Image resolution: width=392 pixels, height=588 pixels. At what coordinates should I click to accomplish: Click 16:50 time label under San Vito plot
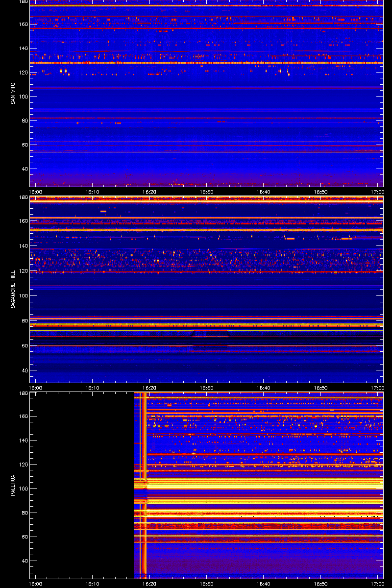pyautogui.click(x=320, y=192)
